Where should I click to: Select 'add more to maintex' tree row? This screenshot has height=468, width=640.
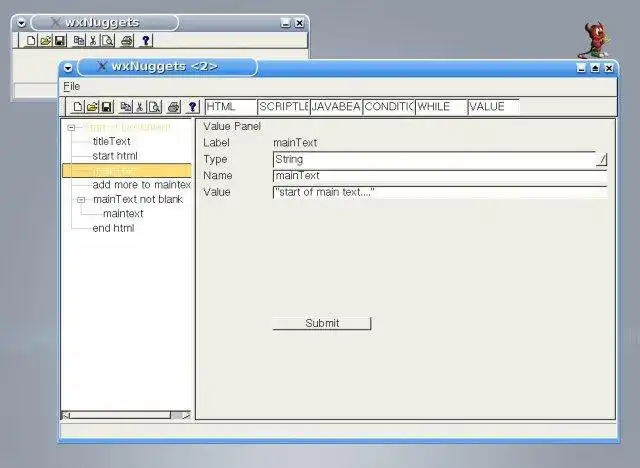click(x=142, y=185)
